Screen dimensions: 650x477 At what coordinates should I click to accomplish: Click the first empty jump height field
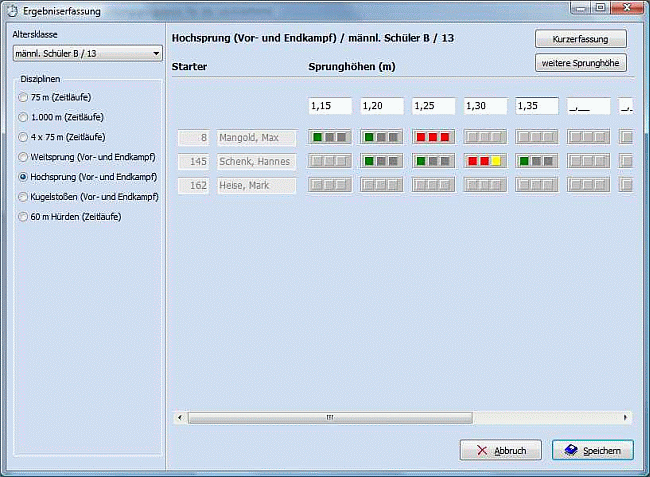pos(588,106)
